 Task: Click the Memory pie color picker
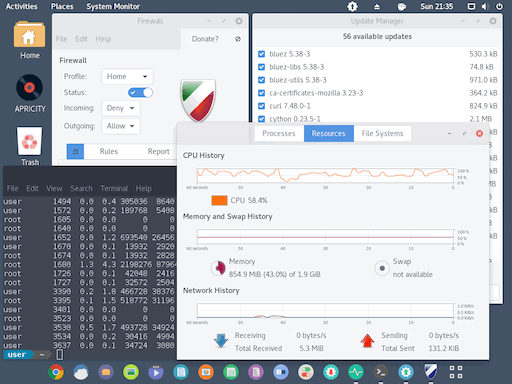click(218, 268)
